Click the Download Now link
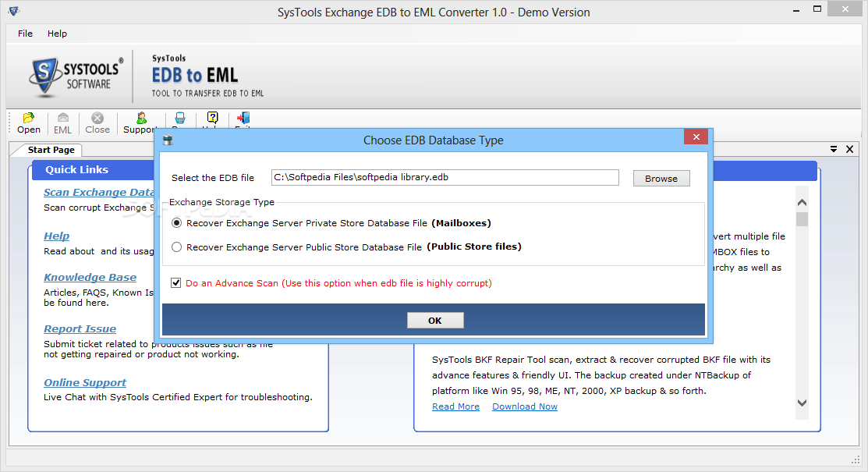Viewport: 868px width, 472px height. pyautogui.click(x=525, y=406)
